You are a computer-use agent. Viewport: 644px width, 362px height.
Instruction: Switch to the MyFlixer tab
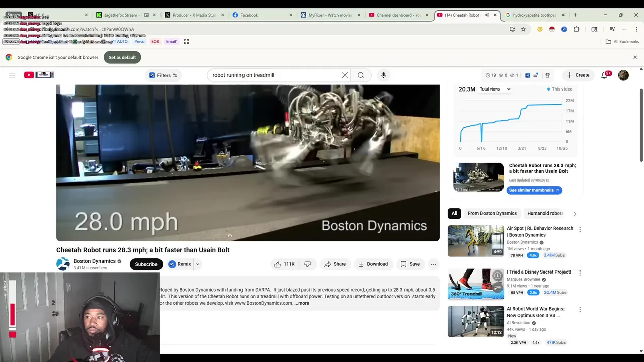click(330, 15)
